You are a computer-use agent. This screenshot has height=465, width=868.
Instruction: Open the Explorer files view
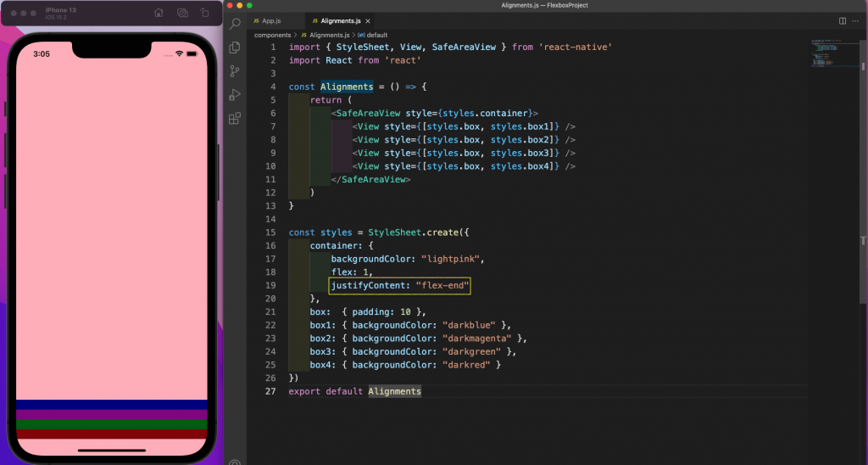tap(235, 48)
